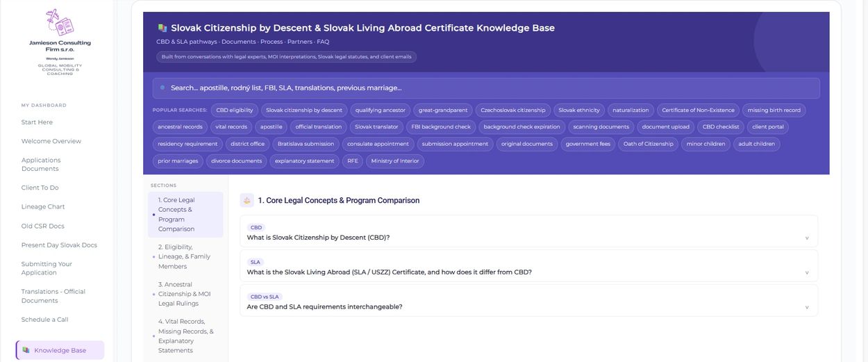The height and width of the screenshot is (362, 868).
Task: Choose the 'missing birth record' chip
Action: pyautogui.click(x=774, y=110)
